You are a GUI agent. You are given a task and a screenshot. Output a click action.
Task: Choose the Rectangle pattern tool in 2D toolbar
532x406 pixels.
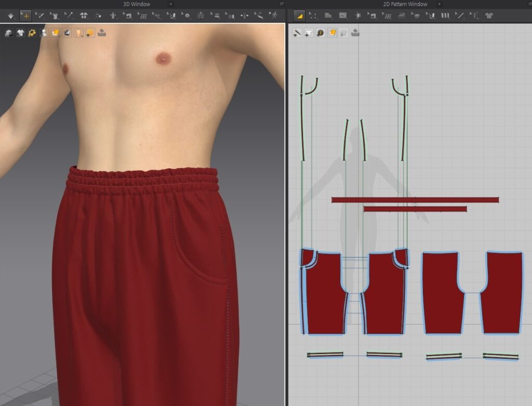pyautogui.click(x=342, y=16)
